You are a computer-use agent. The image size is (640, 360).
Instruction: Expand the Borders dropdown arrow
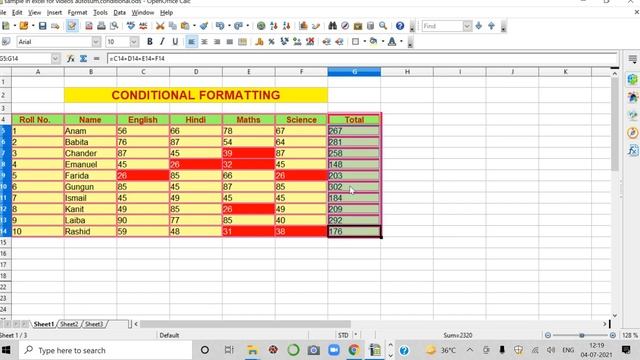coord(364,42)
